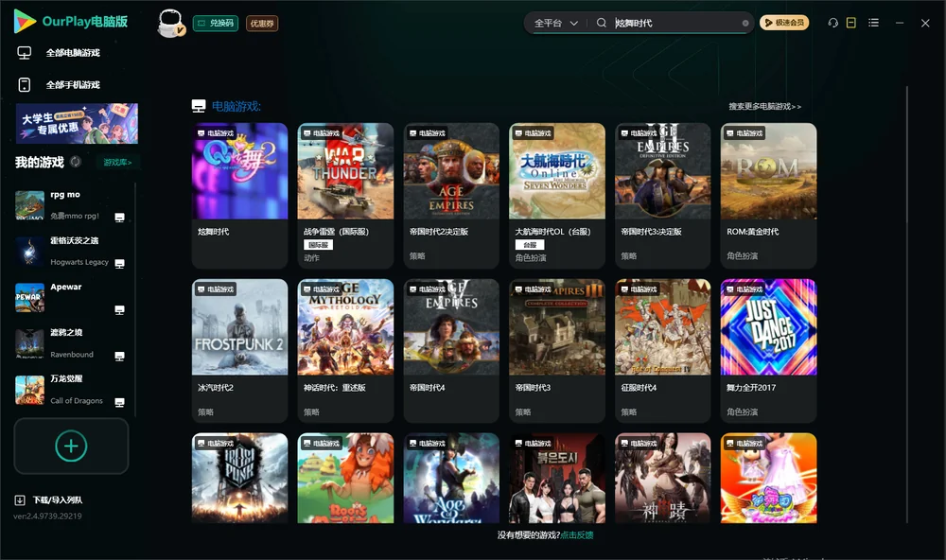The width and height of the screenshot is (946, 560).
Task: Open the list menu icon in title bar
Action: point(873,23)
